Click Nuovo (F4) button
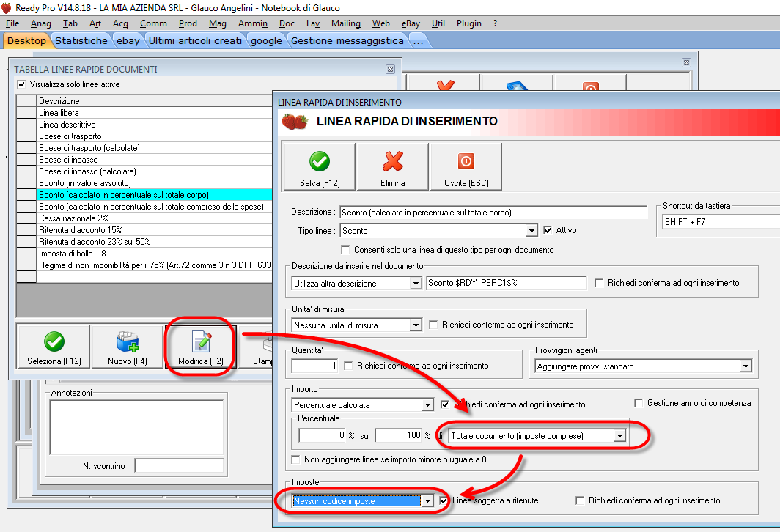 click(x=128, y=347)
